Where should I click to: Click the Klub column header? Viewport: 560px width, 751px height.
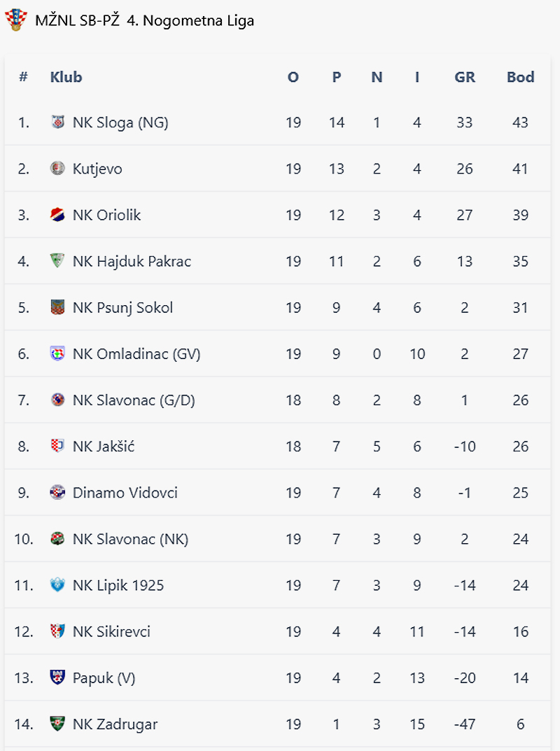[66, 77]
